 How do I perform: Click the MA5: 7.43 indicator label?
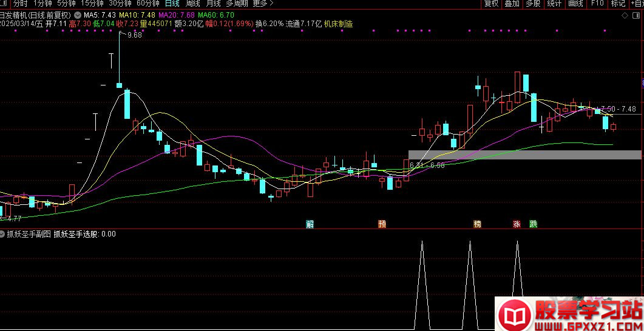tap(100, 15)
